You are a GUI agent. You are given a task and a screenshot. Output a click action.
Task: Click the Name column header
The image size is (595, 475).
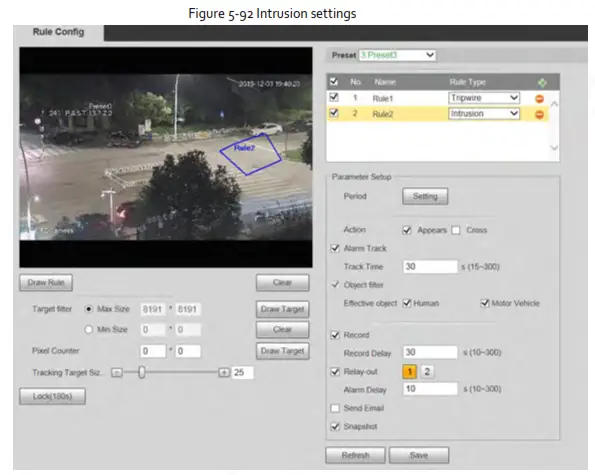click(x=385, y=82)
